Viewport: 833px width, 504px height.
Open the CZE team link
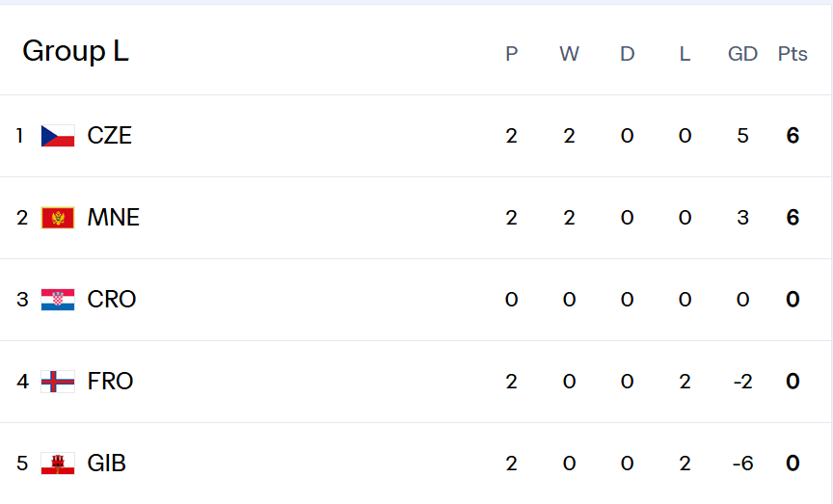pyautogui.click(x=109, y=136)
